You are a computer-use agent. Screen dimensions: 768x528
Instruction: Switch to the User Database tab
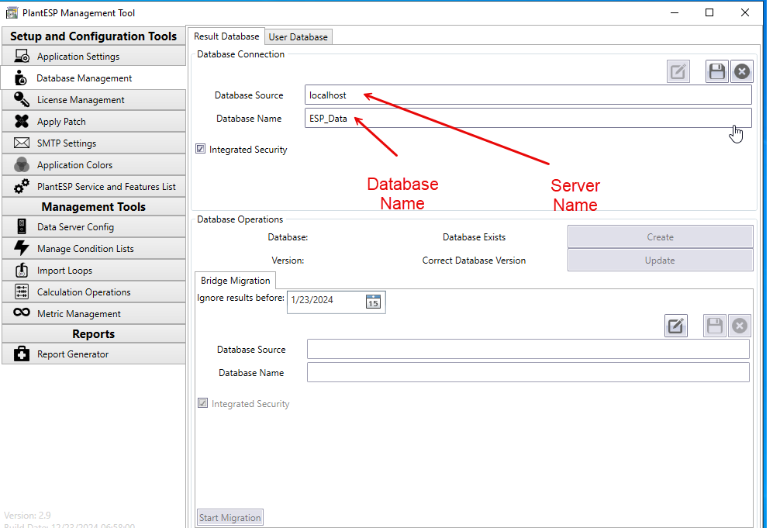[298, 37]
